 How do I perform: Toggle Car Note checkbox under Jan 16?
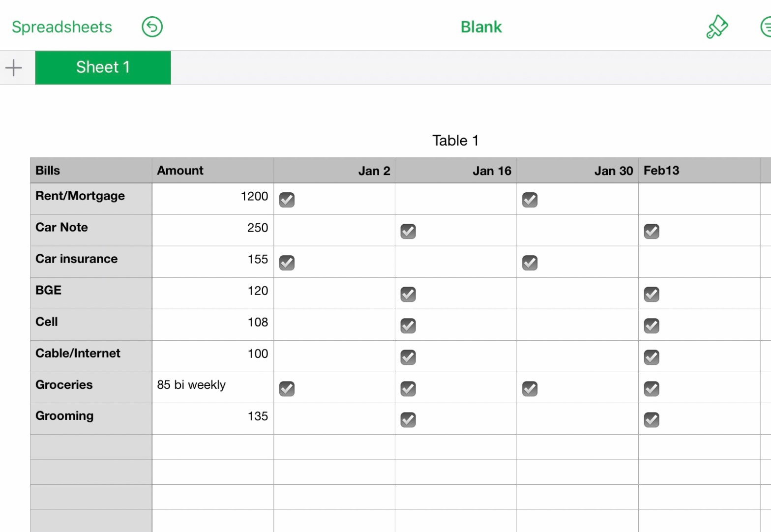408,232
